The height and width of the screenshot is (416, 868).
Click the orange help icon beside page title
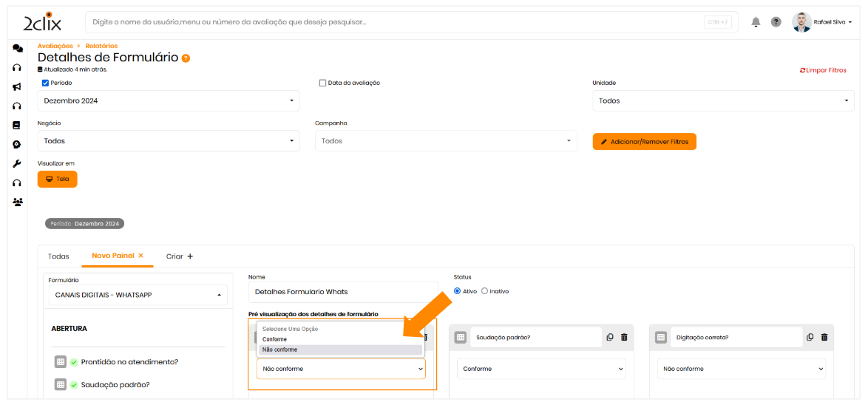point(186,58)
